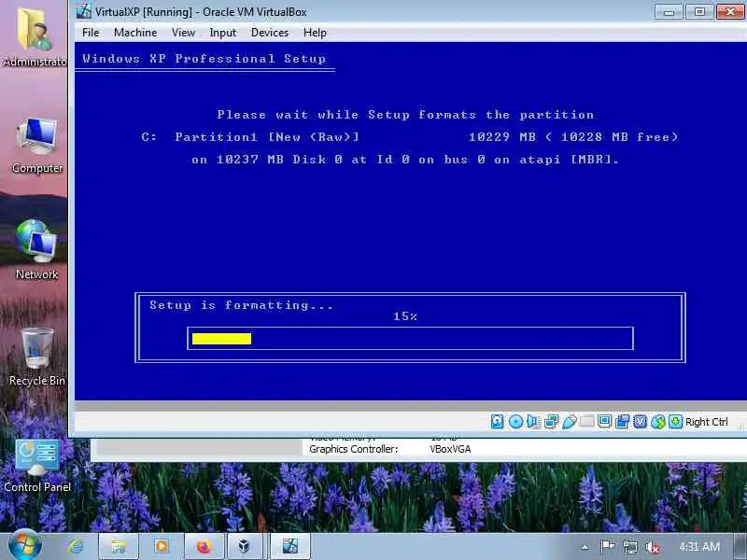The image size is (747, 560).
Task: Close the VirtualXP VM window
Action: 731,11
